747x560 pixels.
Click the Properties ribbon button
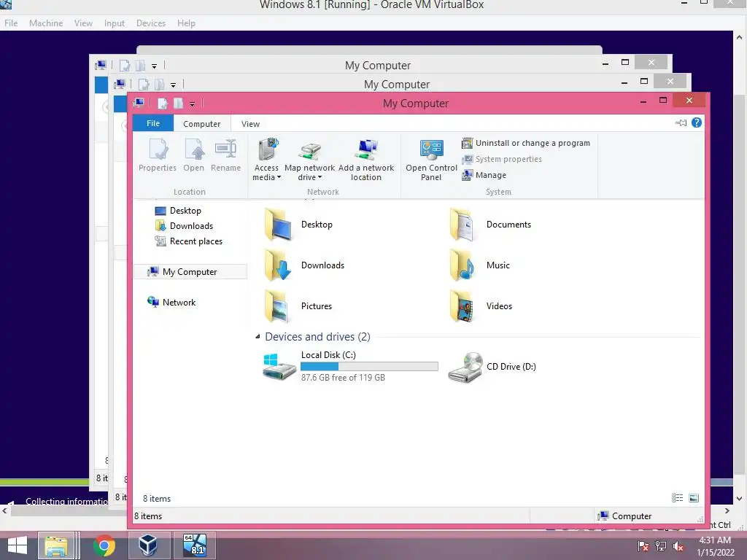[x=158, y=155]
